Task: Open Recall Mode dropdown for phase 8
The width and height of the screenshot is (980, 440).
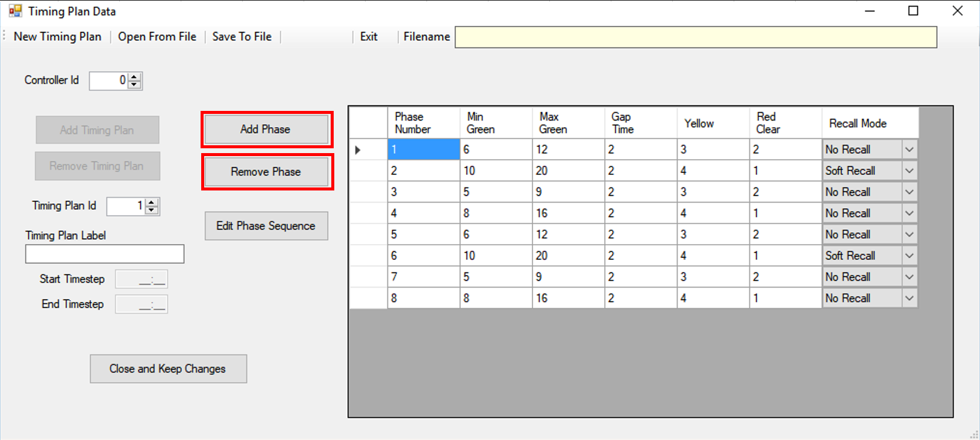Action: [910, 298]
